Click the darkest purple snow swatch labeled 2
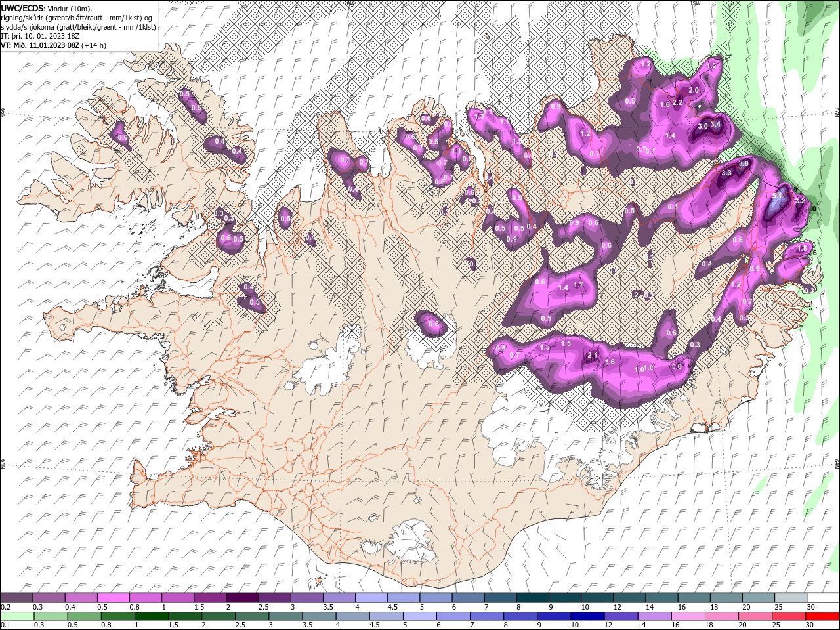840x630 pixels. pyautogui.click(x=243, y=598)
